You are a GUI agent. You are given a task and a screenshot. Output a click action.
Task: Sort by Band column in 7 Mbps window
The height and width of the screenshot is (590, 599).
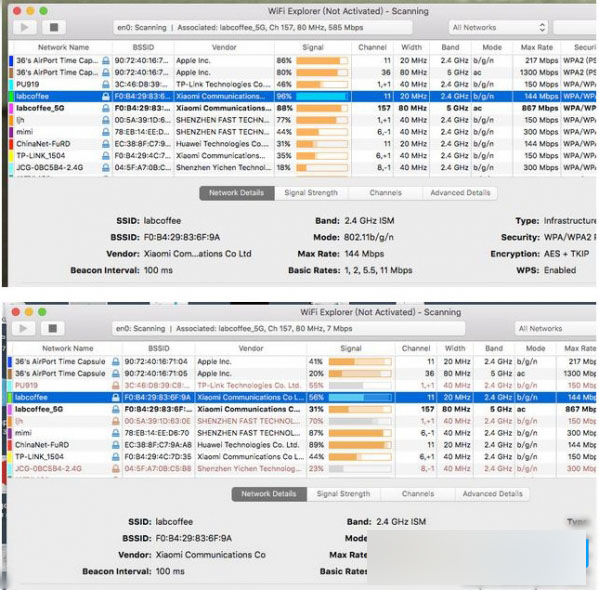tap(494, 348)
